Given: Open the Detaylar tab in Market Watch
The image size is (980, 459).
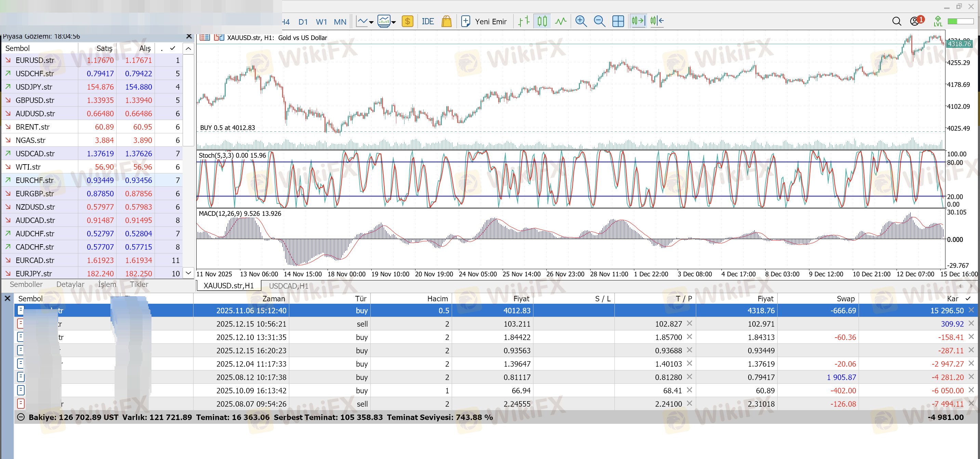Looking at the screenshot, I should pyautogui.click(x=70, y=284).
